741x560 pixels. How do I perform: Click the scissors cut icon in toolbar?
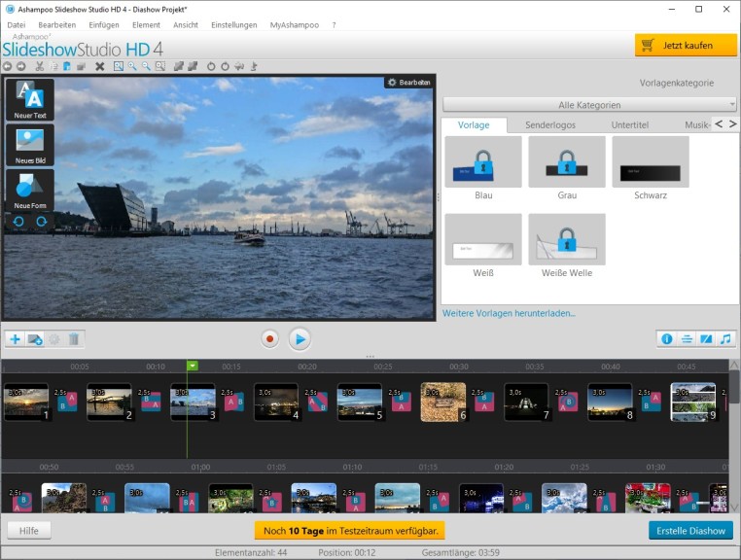[x=39, y=66]
